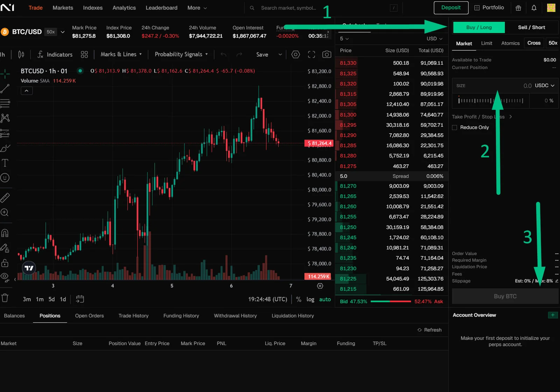
Task: Toggle auto scale on chart
Action: pyautogui.click(x=325, y=299)
